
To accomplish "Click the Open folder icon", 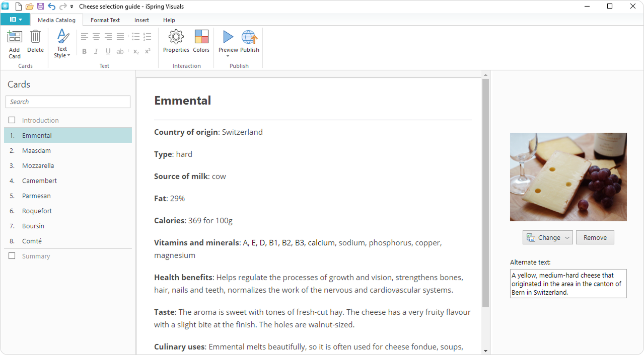I will click(29, 7).
